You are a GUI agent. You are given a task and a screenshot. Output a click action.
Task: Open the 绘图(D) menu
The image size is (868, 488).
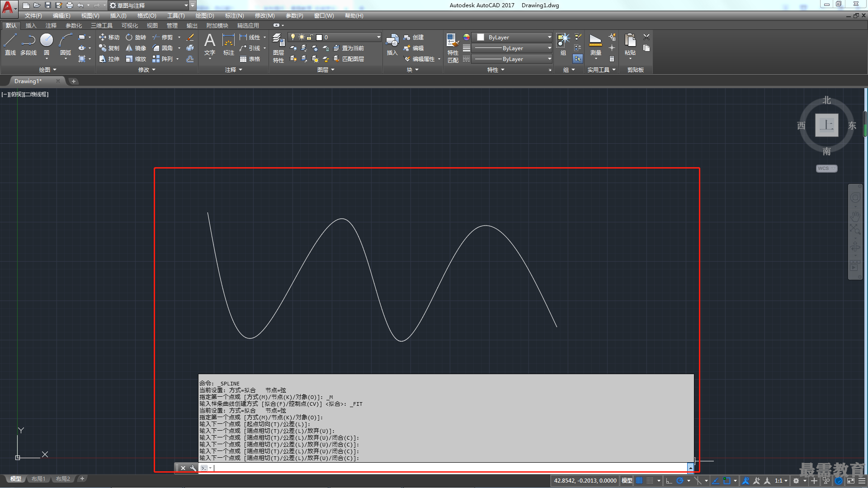pos(205,16)
